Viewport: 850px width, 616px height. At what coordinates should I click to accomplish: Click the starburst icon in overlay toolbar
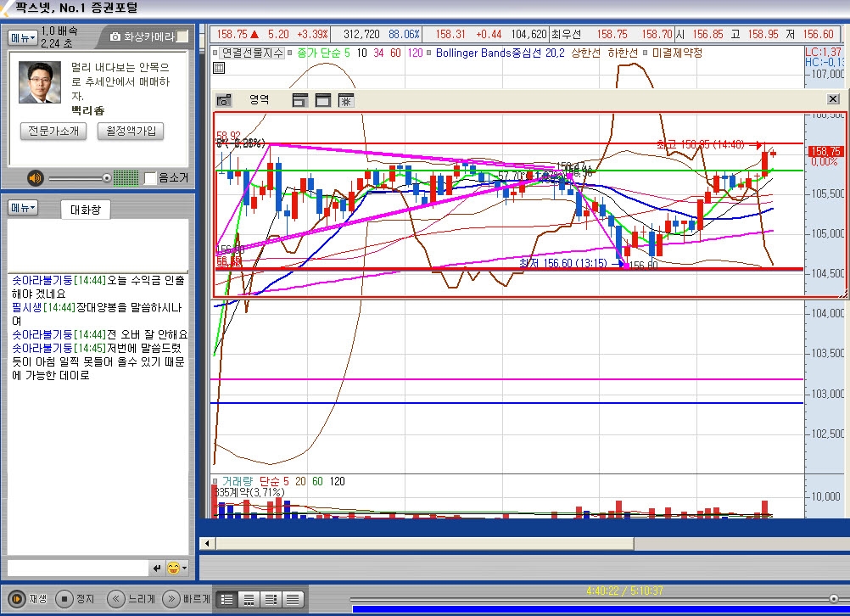346,100
